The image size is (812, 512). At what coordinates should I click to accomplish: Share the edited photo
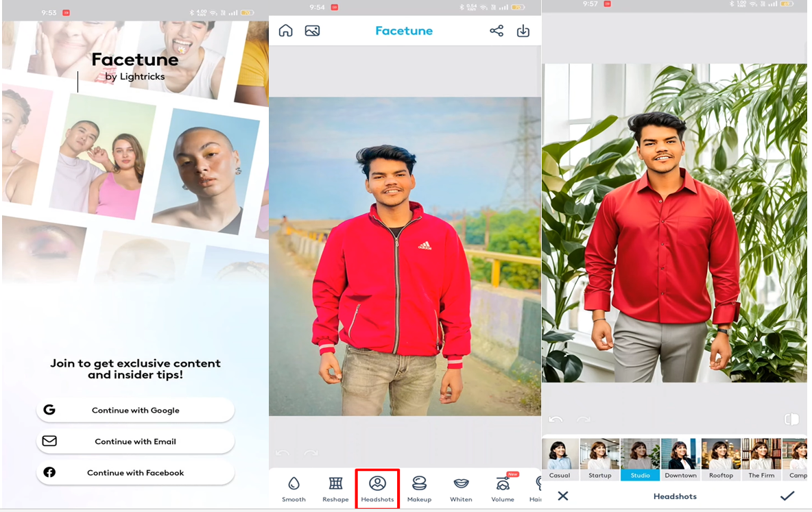pos(496,31)
